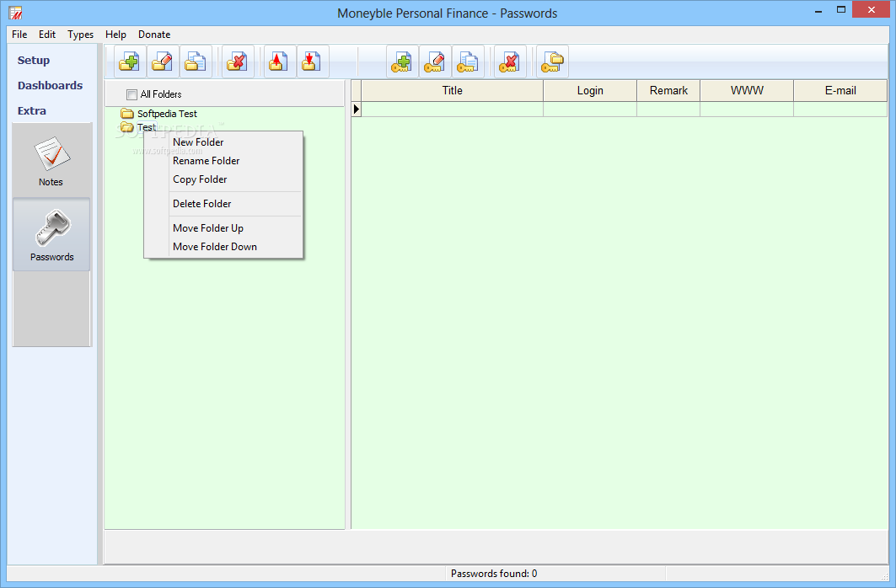
Task: Open the Types menu
Action: tap(81, 35)
